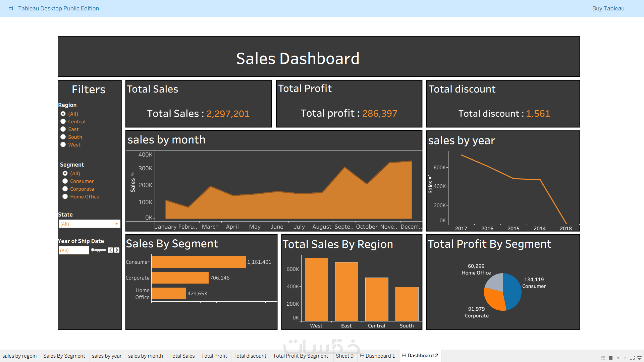
Task: Click the Buy Tableau link
Action: point(608,8)
